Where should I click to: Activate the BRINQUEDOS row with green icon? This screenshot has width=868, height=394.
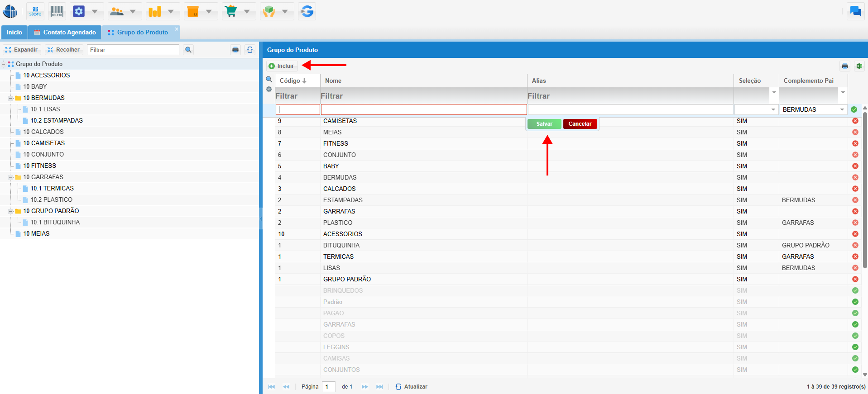click(x=855, y=290)
